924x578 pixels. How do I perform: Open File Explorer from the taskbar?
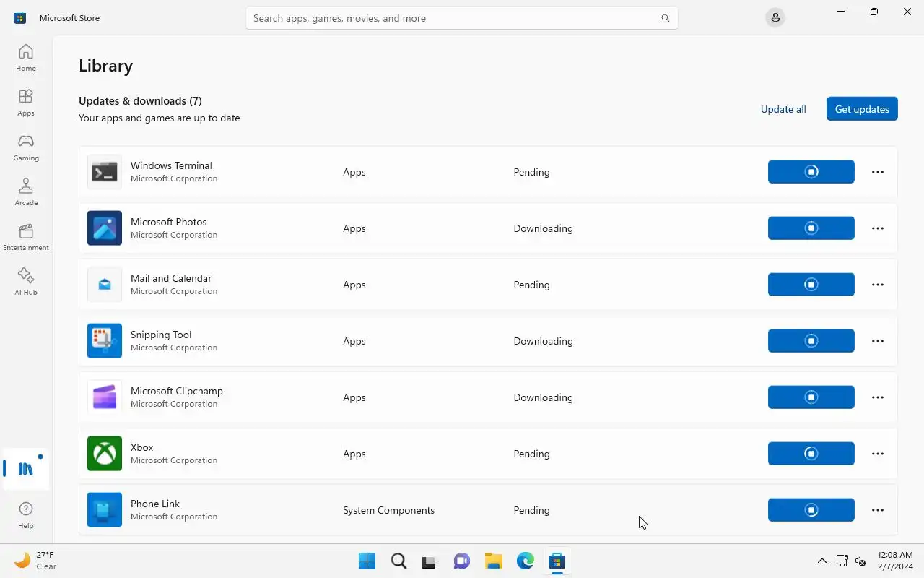(x=494, y=561)
